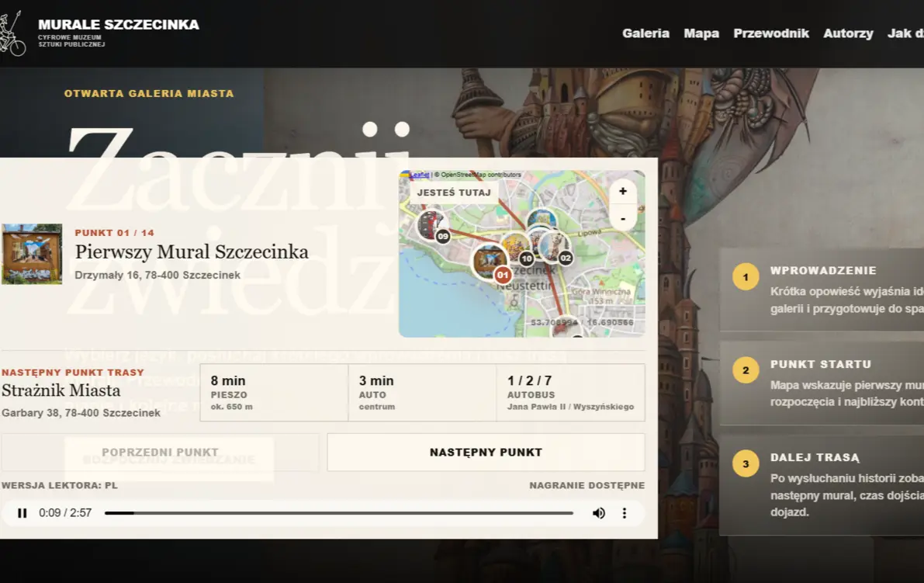Open the Przewodnik menu item
The image size is (924, 583).
(x=771, y=33)
